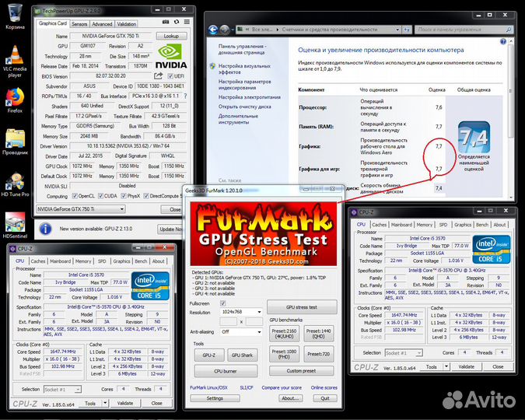Open Tools dropdown arrow in left CPU-Z
Viewport: 525px width, 420px height.
[x=105, y=403]
